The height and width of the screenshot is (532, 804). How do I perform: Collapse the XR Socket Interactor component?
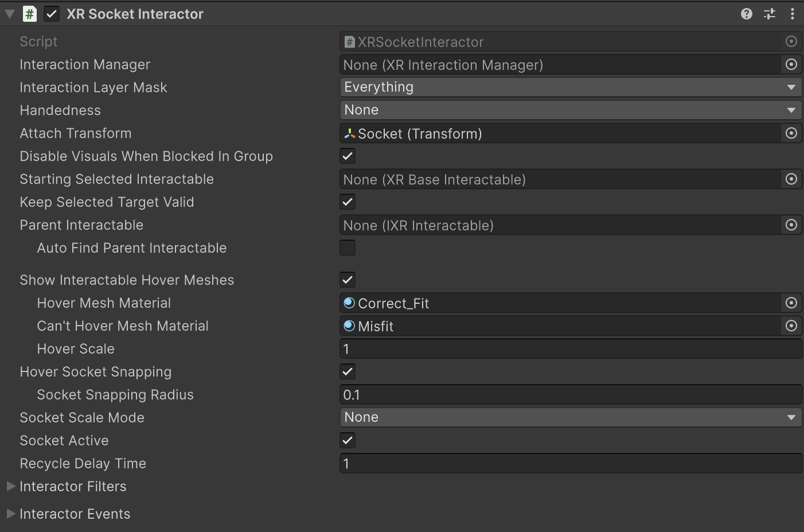point(10,14)
